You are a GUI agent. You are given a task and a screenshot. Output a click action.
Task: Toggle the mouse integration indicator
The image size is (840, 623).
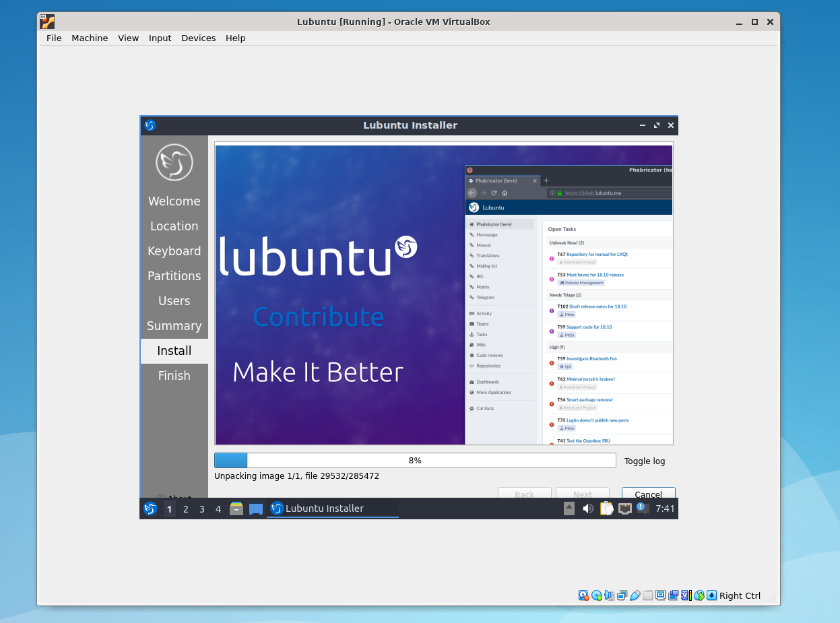[x=699, y=595]
